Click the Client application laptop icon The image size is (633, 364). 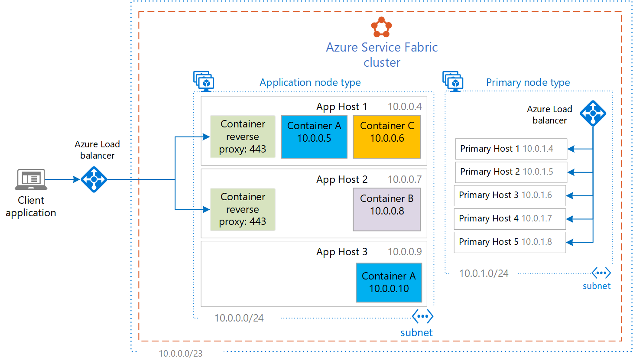[31, 179]
